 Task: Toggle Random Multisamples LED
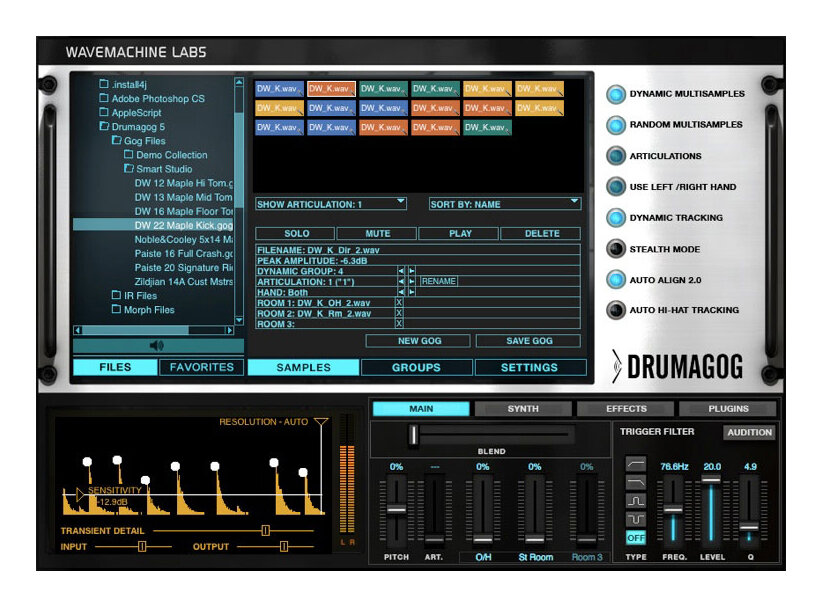(616, 125)
